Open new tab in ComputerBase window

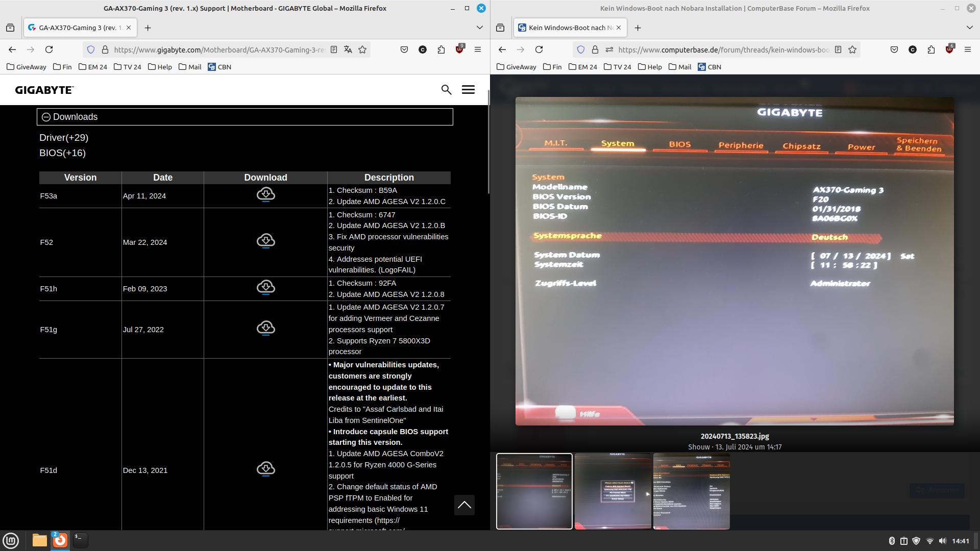[x=638, y=28]
